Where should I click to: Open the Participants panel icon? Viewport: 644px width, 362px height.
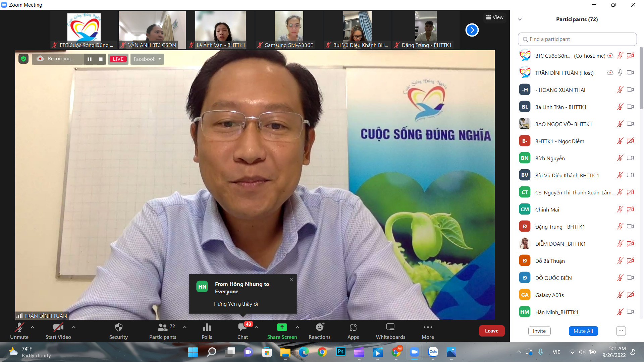[x=163, y=327]
